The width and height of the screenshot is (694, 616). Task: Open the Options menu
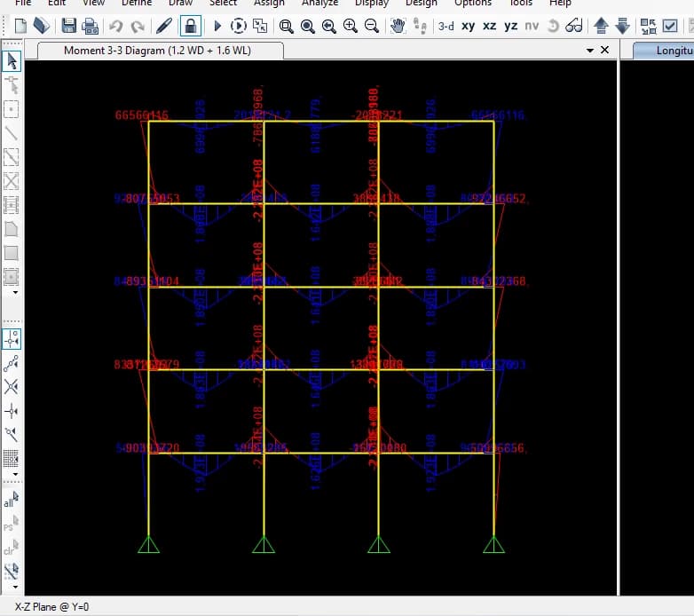point(473,3)
